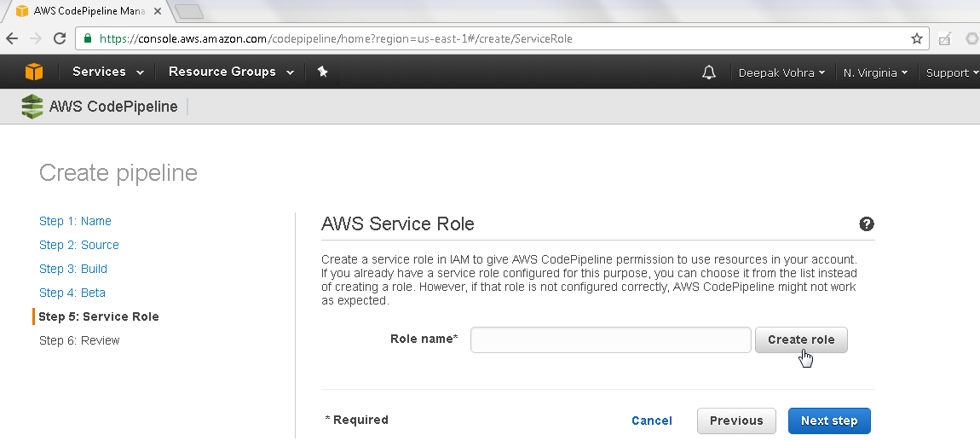
Task: Go to Step 1: Name
Action: [x=75, y=221]
